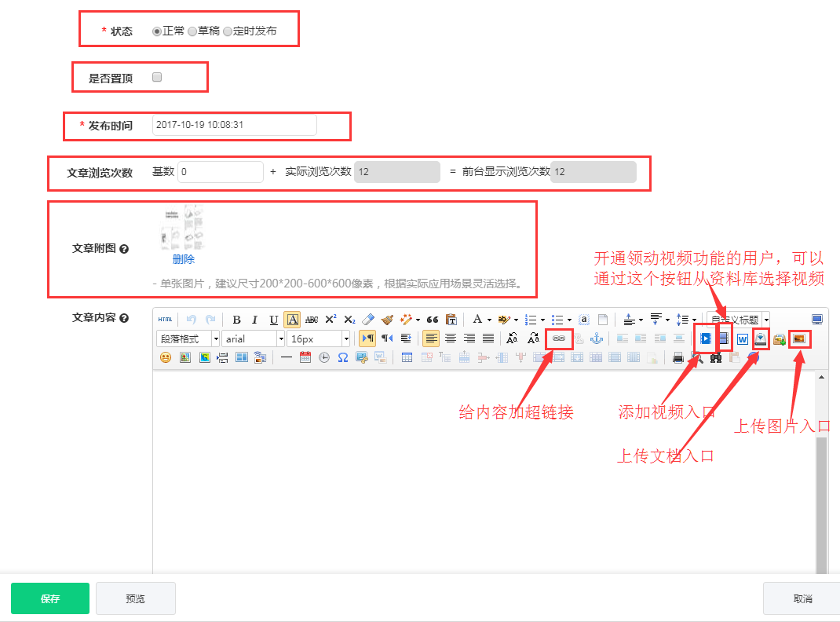Insert a hyperlink in the content

tap(558, 338)
